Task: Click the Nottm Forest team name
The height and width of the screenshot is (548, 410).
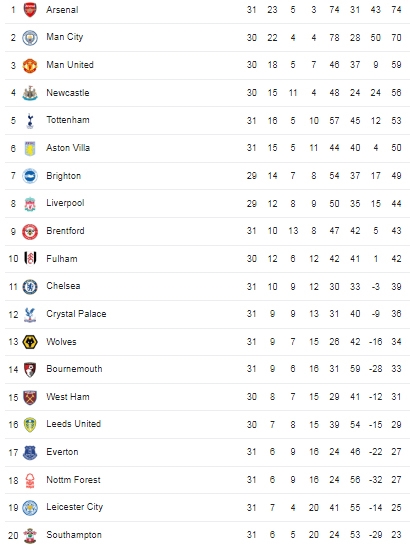Action: (x=73, y=480)
